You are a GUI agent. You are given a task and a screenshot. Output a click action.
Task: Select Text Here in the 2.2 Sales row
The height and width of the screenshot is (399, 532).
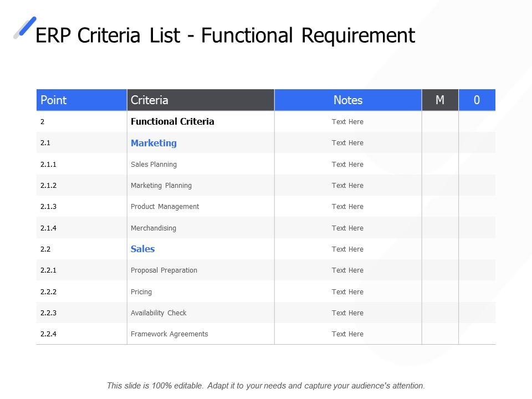[x=347, y=249]
